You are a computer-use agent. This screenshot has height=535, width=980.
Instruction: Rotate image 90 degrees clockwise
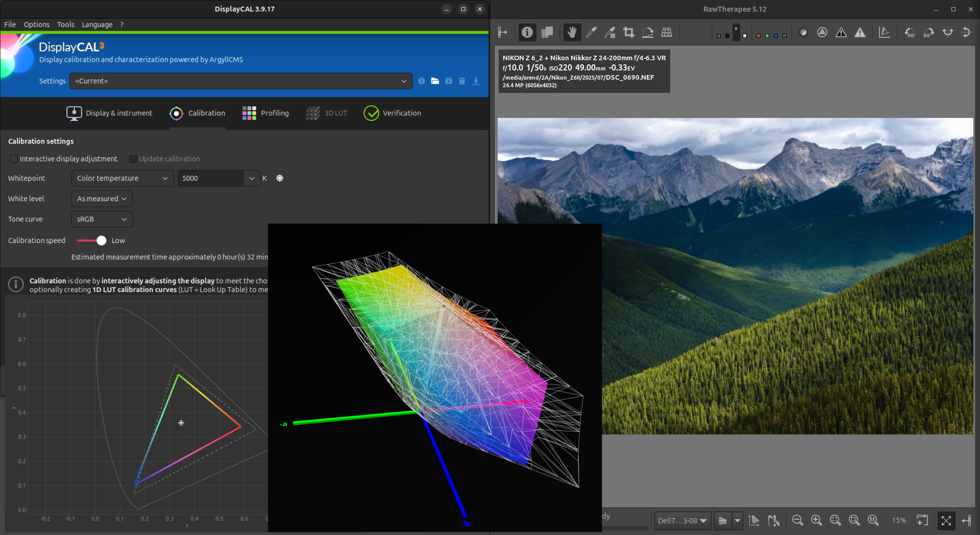[x=928, y=33]
